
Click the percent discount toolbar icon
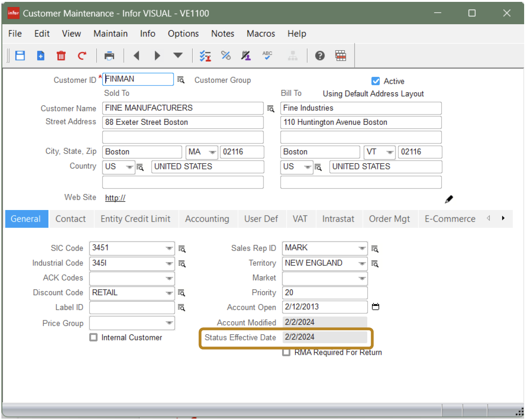(x=226, y=55)
